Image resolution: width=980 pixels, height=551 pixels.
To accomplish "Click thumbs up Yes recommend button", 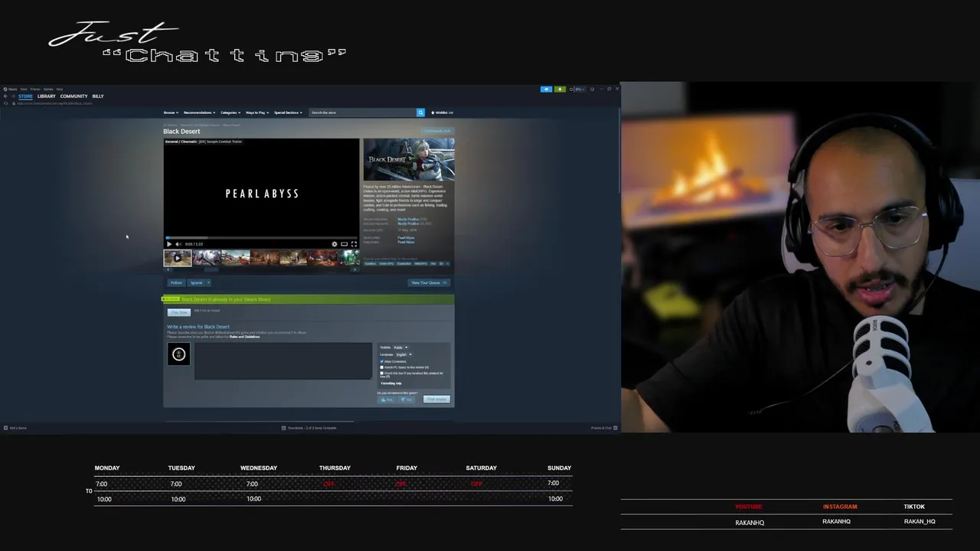I will [x=387, y=399].
